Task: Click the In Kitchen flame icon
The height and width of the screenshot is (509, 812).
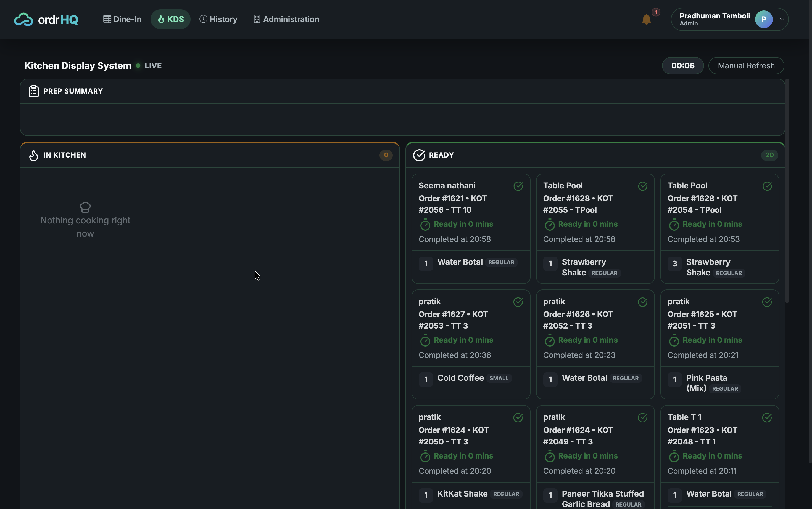Action: tap(33, 155)
